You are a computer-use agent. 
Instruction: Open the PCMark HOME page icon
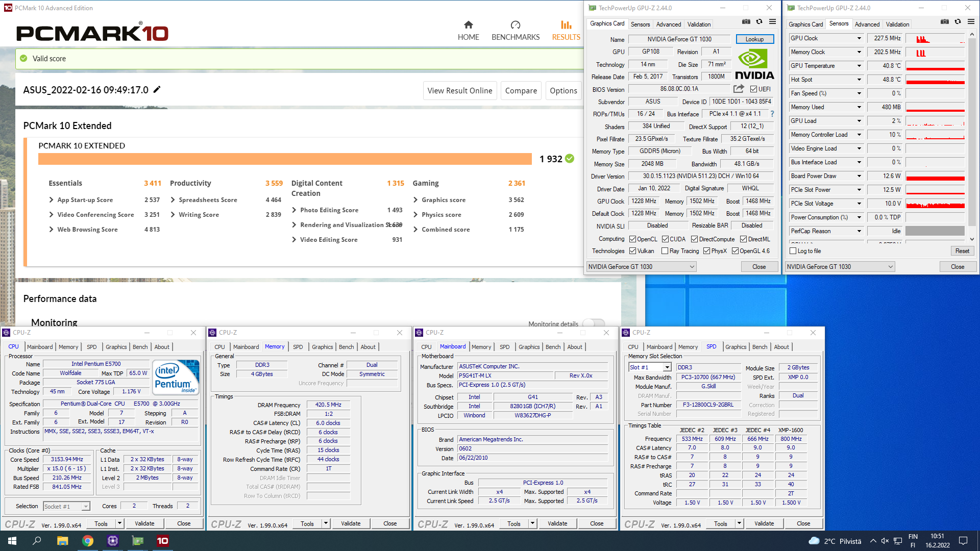[x=468, y=24]
